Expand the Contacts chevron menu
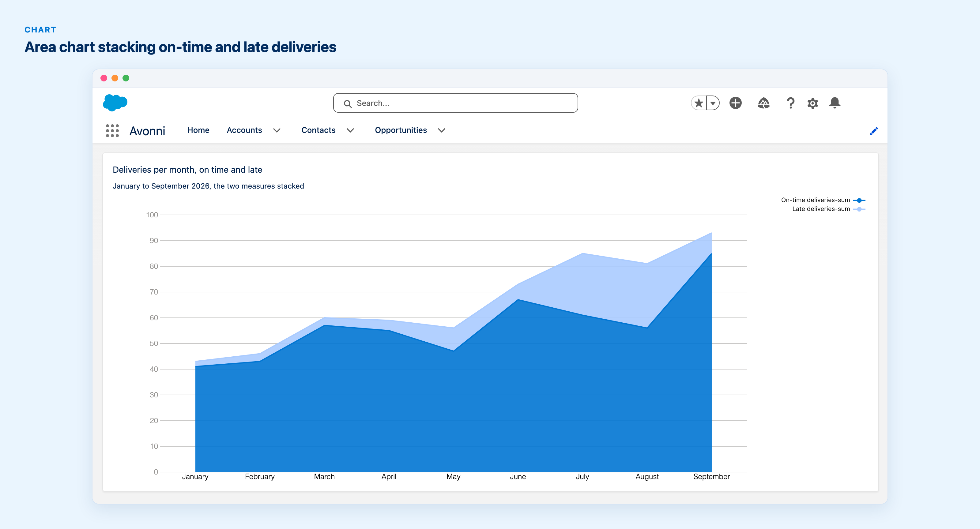Viewport: 980px width, 529px height. point(350,130)
